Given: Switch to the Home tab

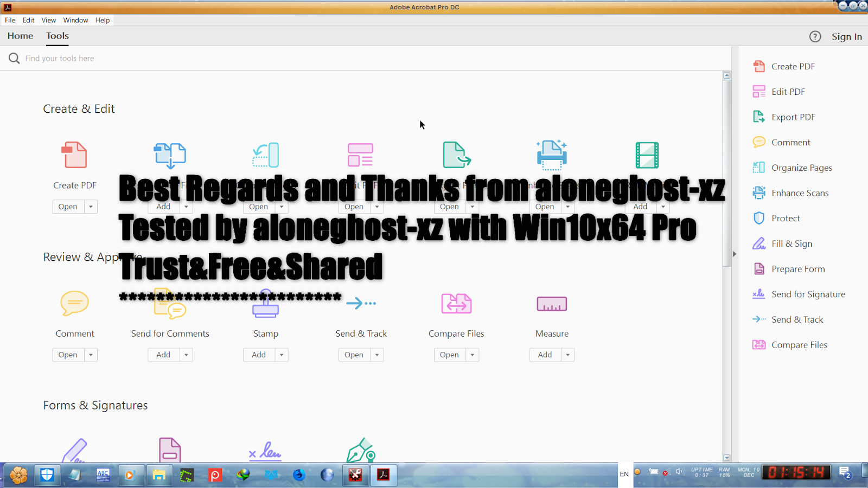Looking at the screenshot, I should pyautogui.click(x=20, y=36).
